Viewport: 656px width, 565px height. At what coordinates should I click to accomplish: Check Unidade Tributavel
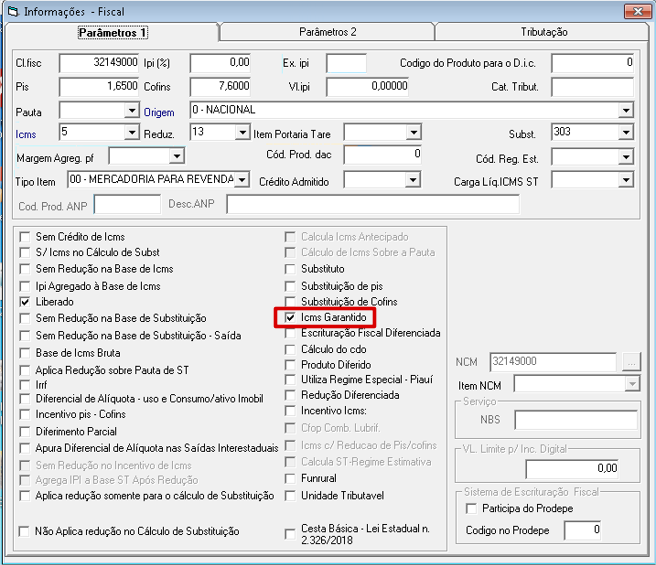pos(290,496)
